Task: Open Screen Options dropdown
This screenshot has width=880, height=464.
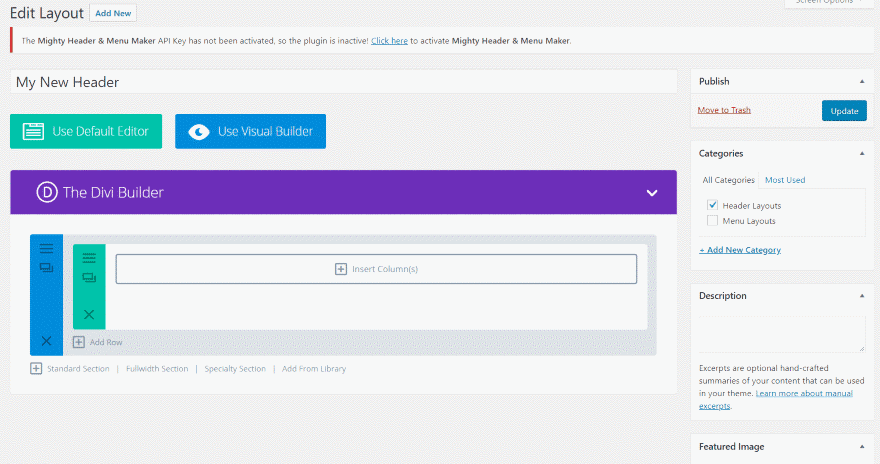Action: coord(828,3)
